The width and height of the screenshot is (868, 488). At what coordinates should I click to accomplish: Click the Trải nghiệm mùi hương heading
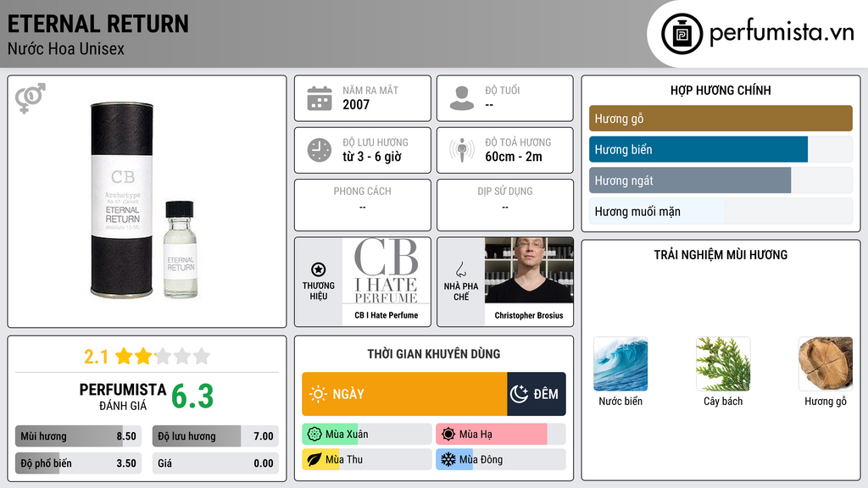[721, 255]
